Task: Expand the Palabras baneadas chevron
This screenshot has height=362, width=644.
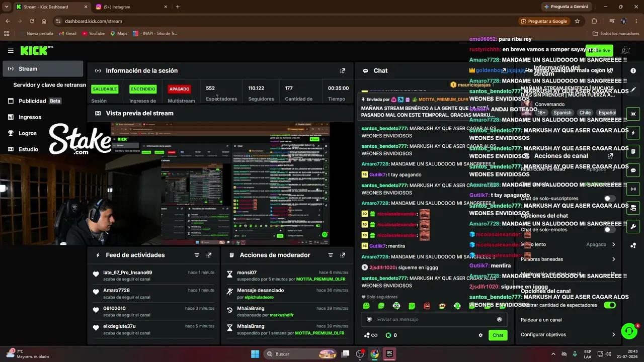Action: pos(613,259)
